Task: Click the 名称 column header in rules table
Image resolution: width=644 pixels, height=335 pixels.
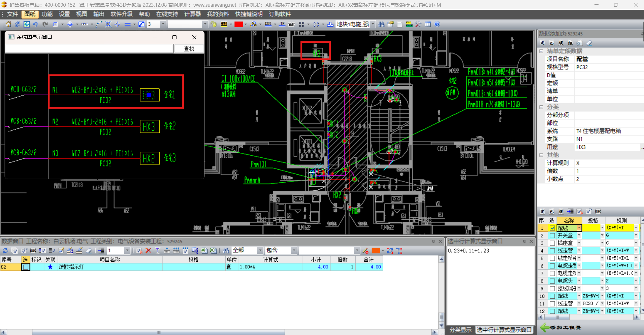Action: coord(569,221)
